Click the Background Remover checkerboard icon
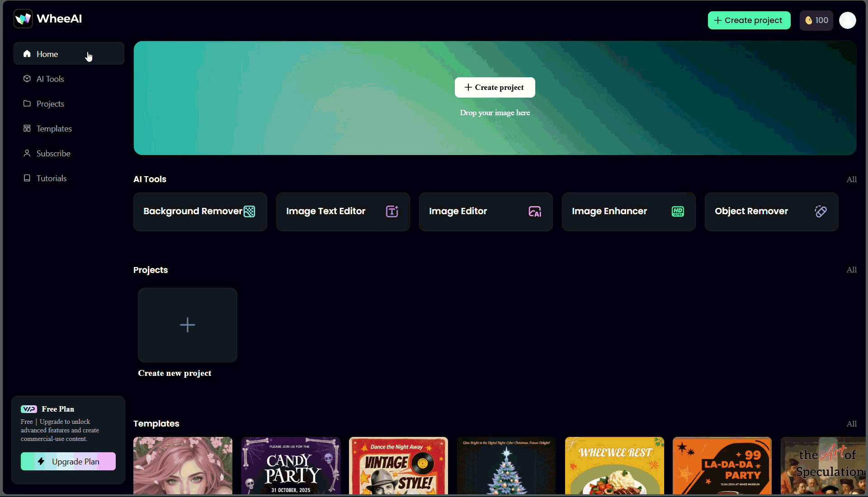 (249, 211)
